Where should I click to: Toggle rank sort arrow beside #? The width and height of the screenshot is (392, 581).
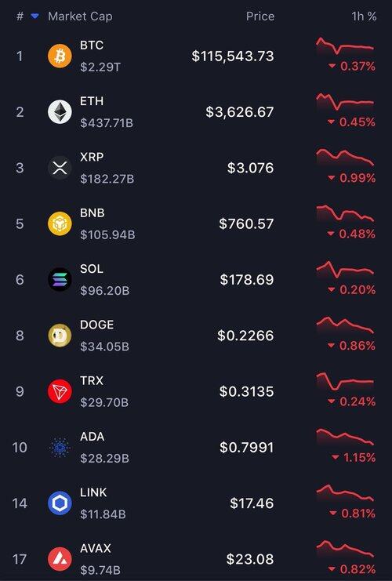tap(34, 16)
